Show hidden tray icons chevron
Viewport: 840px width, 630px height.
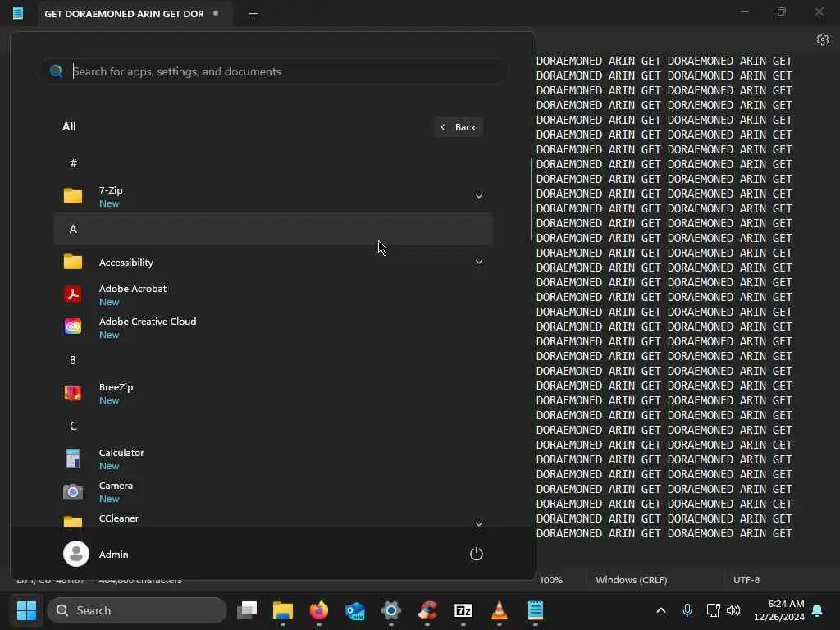tap(661, 610)
